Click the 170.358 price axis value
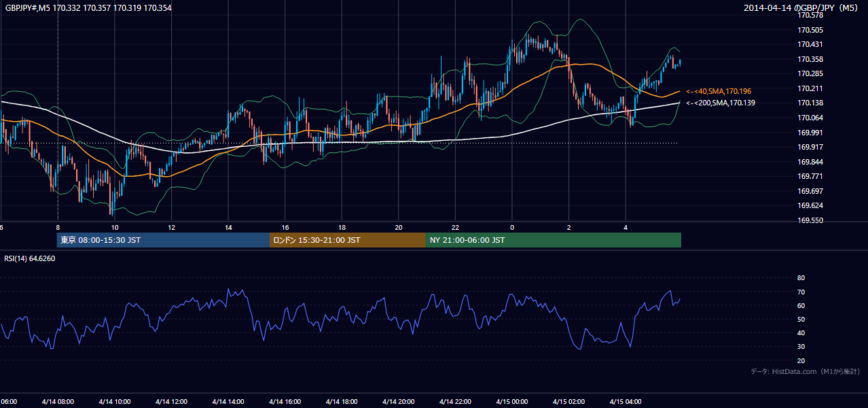This screenshot has width=868, height=408. pyautogui.click(x=810, y=59)
